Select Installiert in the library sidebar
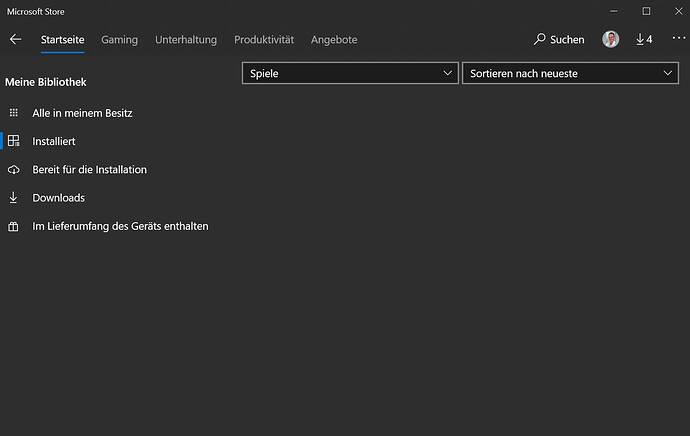Image resolution: width=690 pixels, height=436 pixels. click(53, 142)
